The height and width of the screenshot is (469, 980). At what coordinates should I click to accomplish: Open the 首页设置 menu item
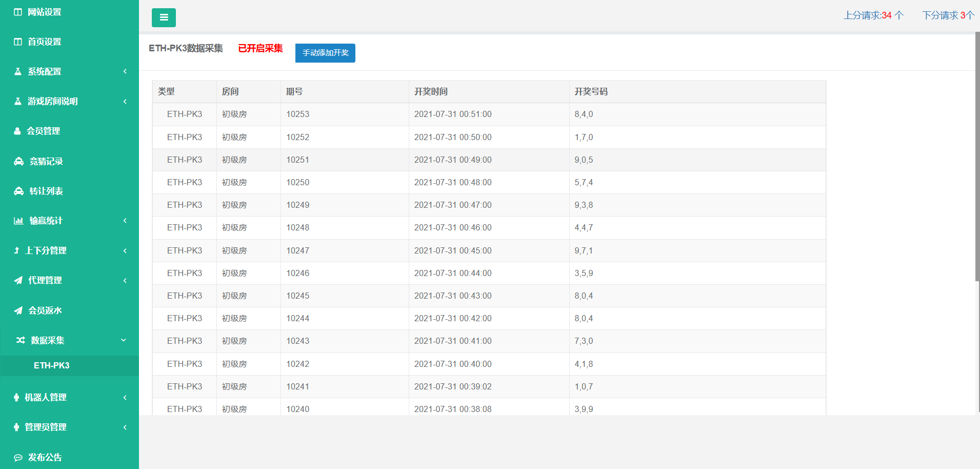[45, 42]
